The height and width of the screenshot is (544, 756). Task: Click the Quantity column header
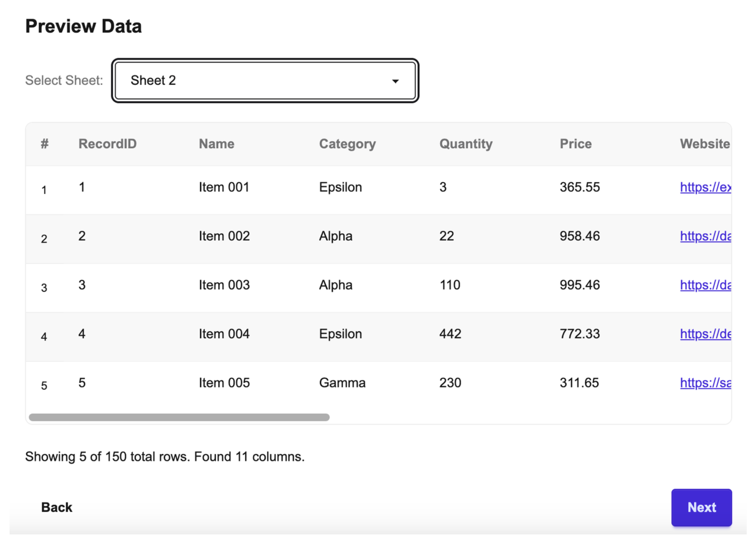click(x=466, y=144)
